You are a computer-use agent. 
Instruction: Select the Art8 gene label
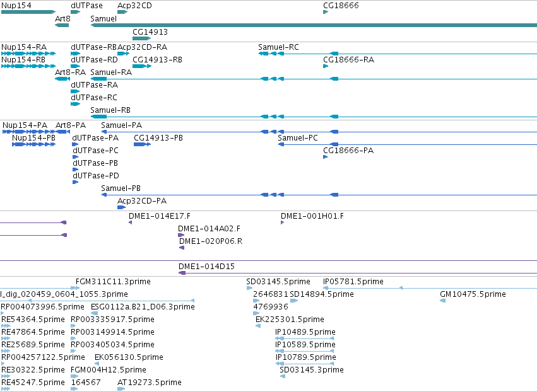pos(62,18)
